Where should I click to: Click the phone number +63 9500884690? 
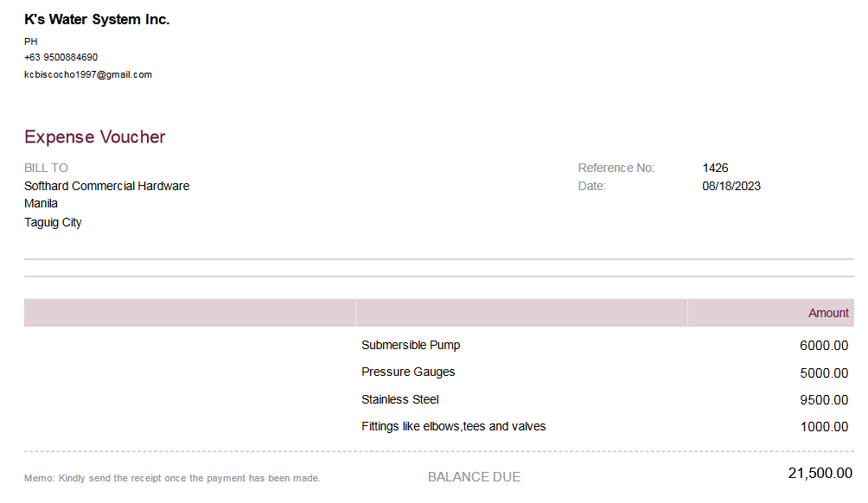pyautogui.click(x=61, y=57)
